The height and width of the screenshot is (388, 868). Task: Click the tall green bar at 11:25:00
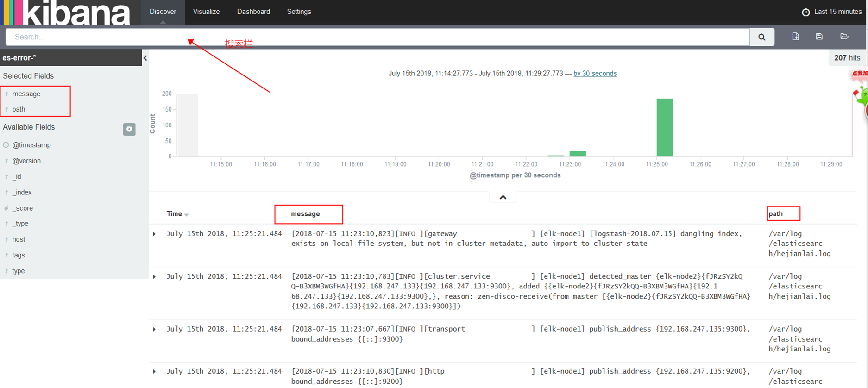(x=664, y=127)
